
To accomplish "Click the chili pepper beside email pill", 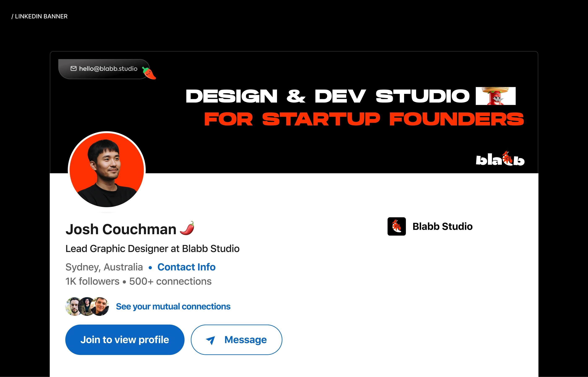I will [x=149, y=73].
